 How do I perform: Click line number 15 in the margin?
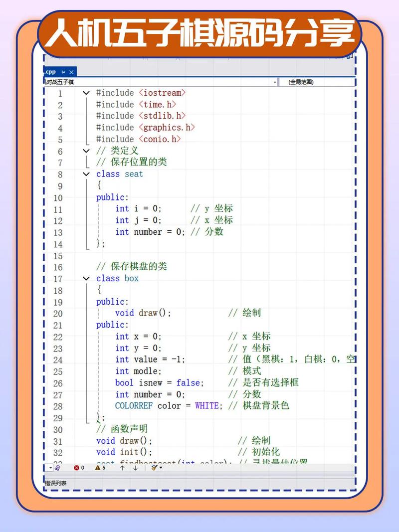58,256
